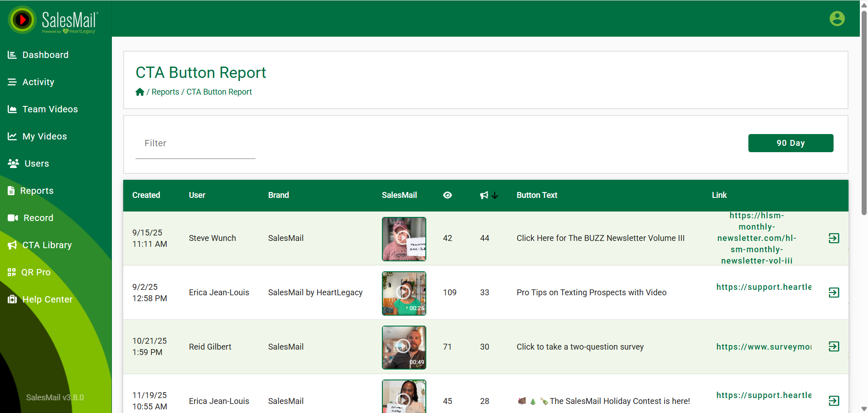Go to CTA Library in sidebar
Viewport: 868px width, 413px height.
click(47, 245)
